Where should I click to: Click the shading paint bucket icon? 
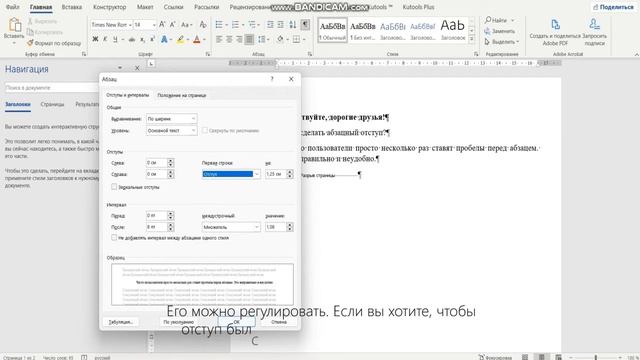pyautogui.click(x=280, y=40)
